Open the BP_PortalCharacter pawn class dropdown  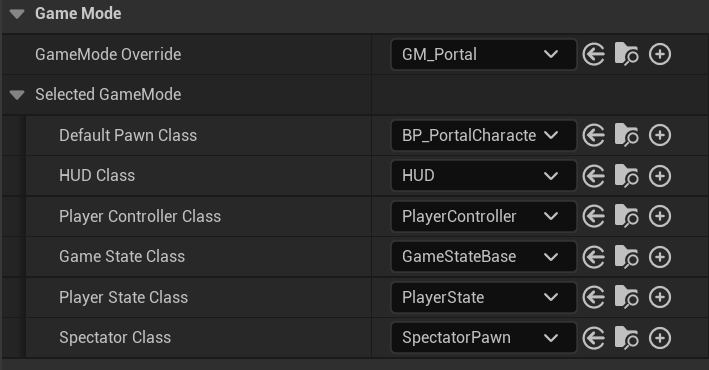pyautogui.click(x=484, y=135)
